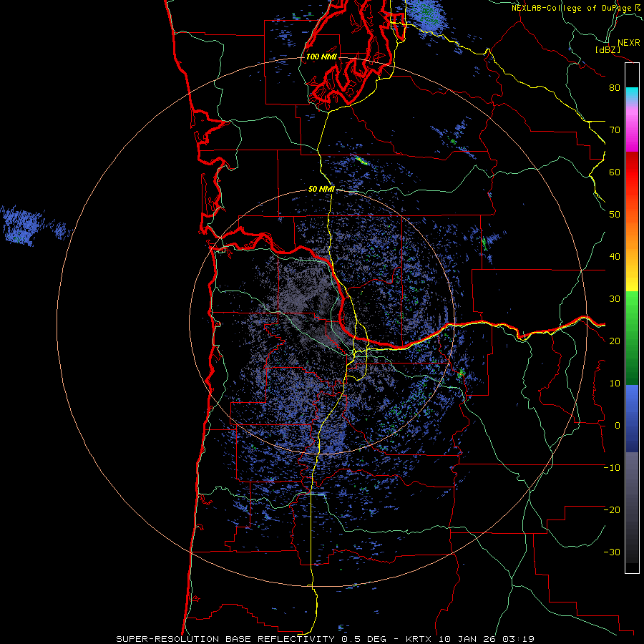Click the 80 dBZ scale value
Screen dimensions: 644x644
pyautogui.click(x=615, y=87)
